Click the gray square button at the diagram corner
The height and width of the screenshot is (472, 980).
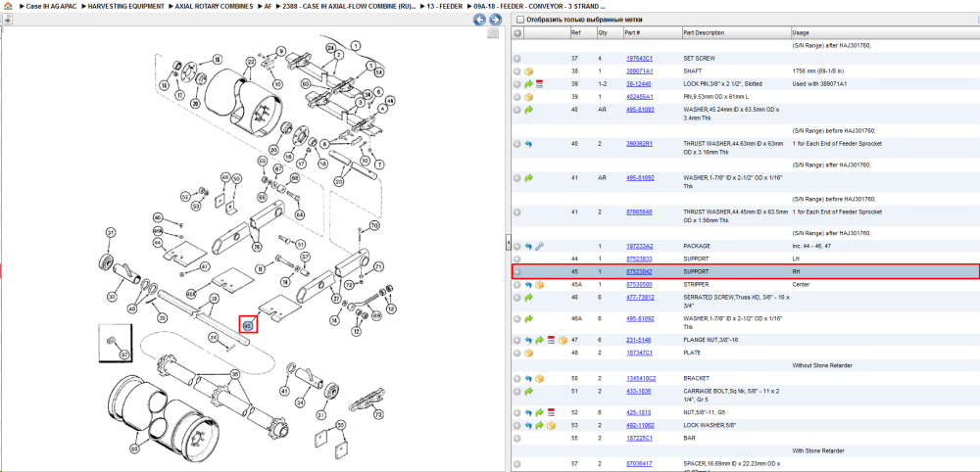click(x=493, y=33)
